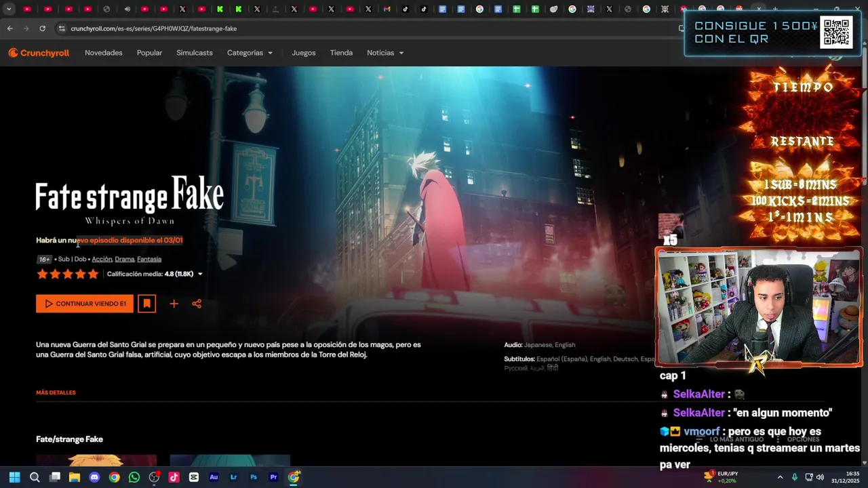This screenshot has width=868, height=488.
Task: Launch File Explorer from taskbar
Action: click(75, 477)
